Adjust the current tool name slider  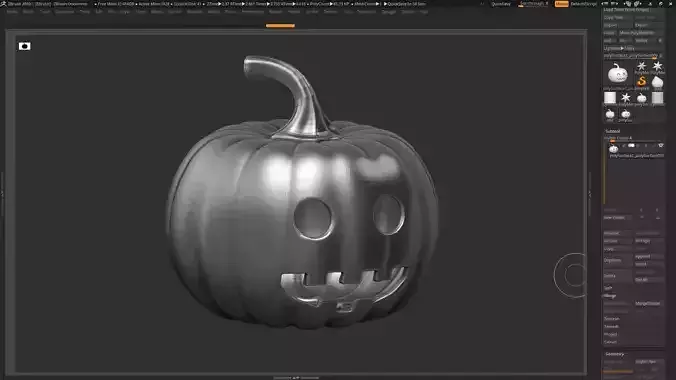(x=632, y=56)
